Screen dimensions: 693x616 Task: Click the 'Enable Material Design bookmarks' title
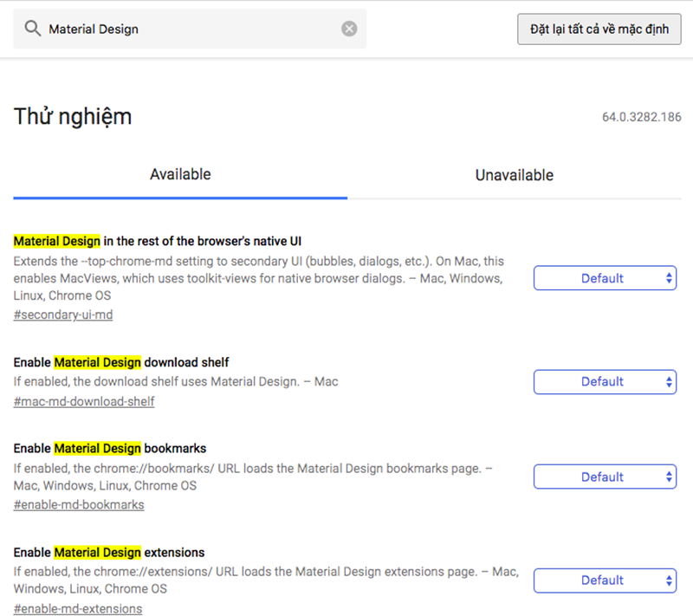[x=110, y=449]
